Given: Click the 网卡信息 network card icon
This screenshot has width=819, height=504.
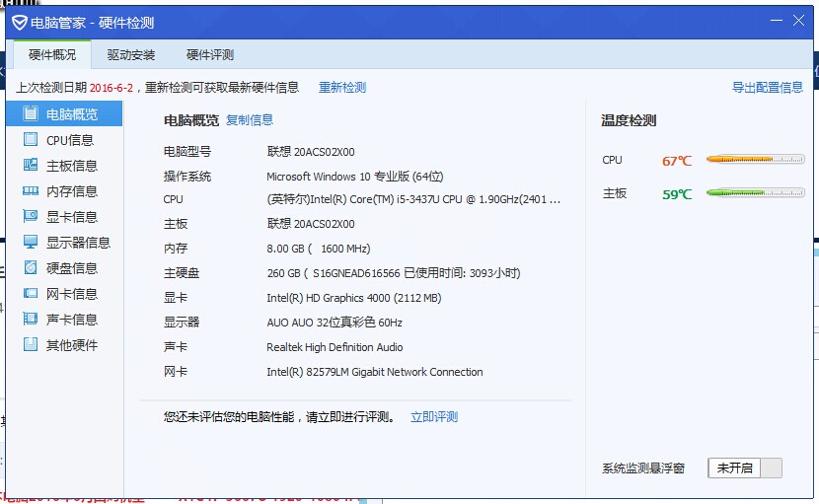Looking at the screenshot, I should click(31, 294).
